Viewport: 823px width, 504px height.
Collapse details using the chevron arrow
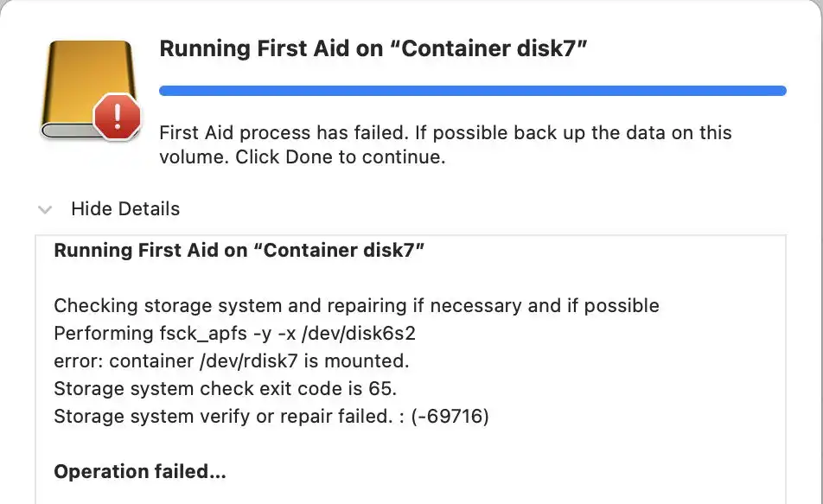(x=45, y=209)
